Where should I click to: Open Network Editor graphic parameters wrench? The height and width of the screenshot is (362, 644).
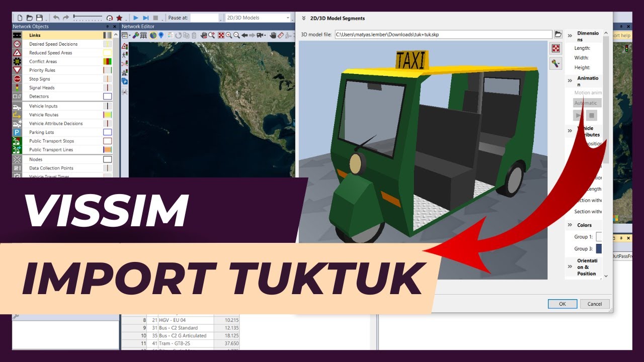coord(135,35)
